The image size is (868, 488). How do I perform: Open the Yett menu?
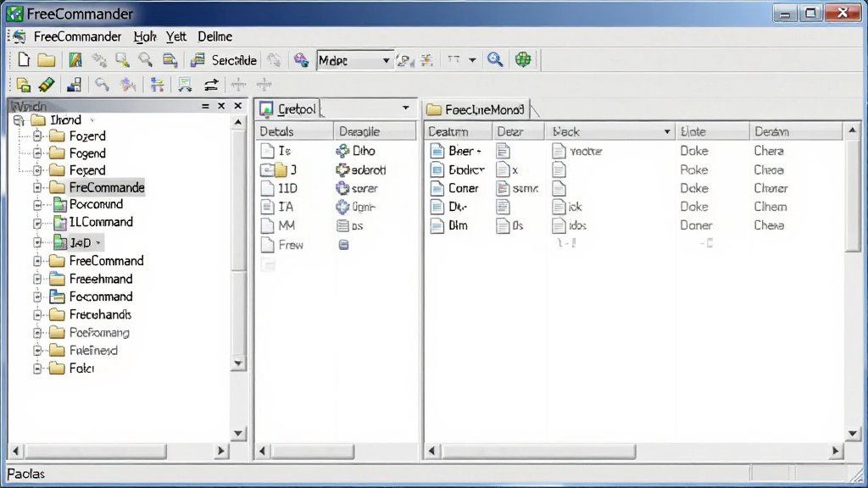tap(176, 36)
